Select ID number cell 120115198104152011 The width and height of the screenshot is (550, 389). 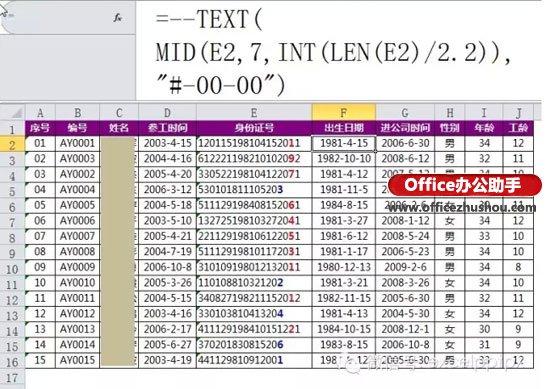point(254,143)
